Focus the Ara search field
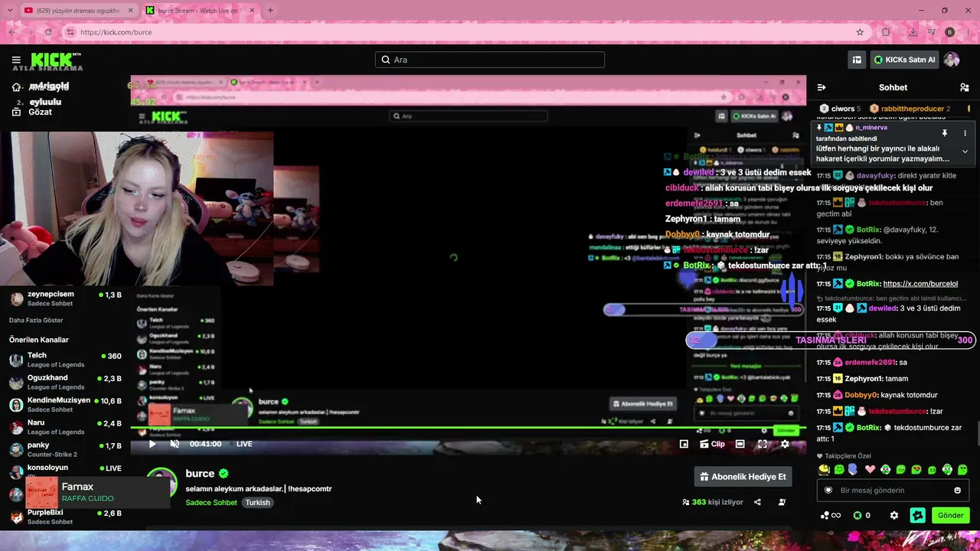 pyautogui.click(x=490, y=60)
